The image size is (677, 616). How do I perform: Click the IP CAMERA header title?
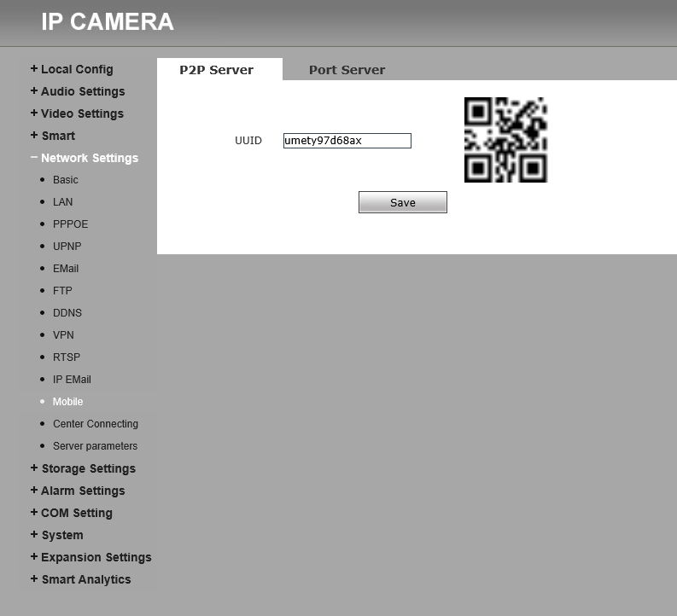pyautogui.click(x=107, y=21)
